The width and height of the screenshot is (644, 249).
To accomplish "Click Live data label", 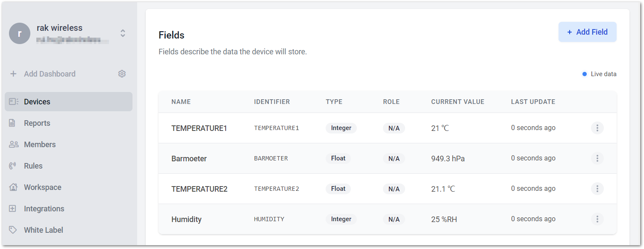I will (x=603, y=74).
